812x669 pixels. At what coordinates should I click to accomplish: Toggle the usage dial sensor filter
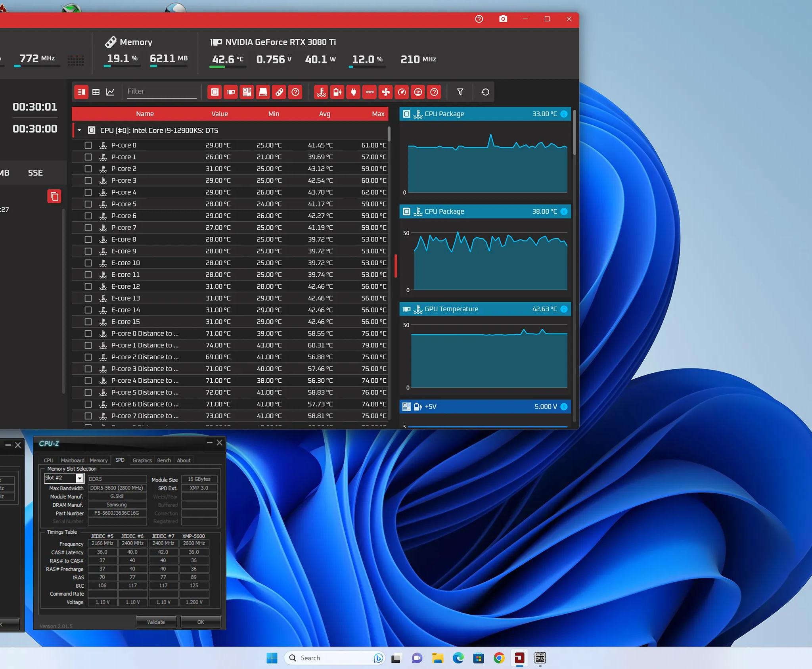point(418,92)
